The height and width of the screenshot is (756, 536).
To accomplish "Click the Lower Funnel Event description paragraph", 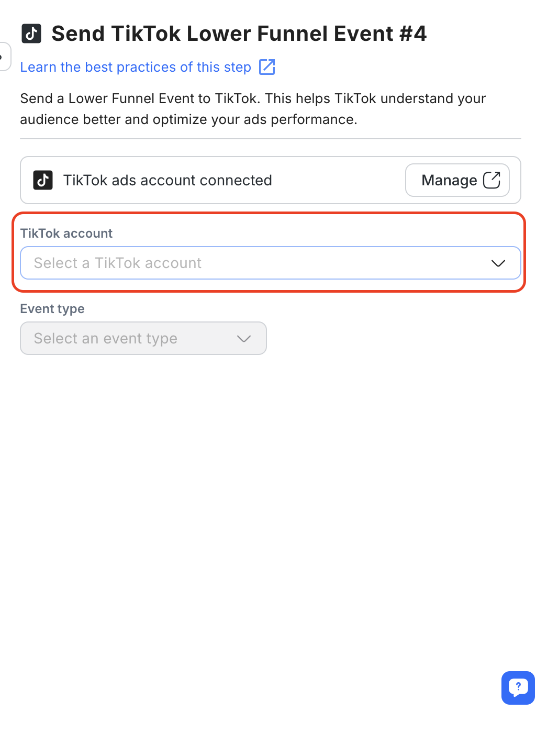I will coord(253,109).
